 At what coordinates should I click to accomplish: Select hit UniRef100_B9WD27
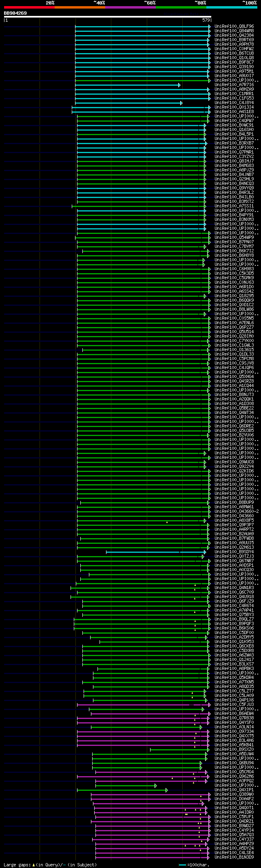tap(234, 826)
